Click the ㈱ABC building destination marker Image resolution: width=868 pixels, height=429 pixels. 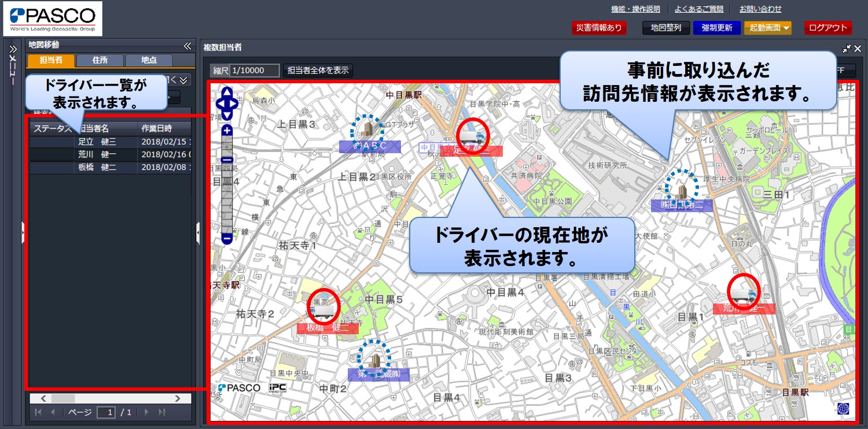click(x=367, y=130)
